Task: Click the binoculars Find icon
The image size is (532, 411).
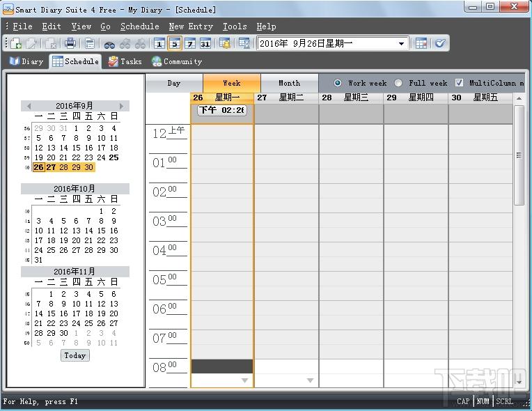Action: click(x=109, y=44)
